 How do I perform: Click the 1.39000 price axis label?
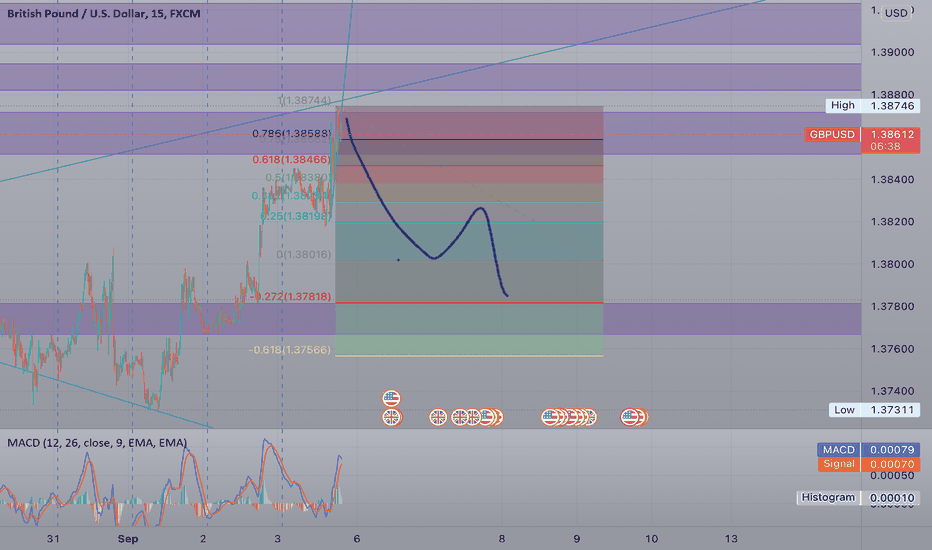(892, 52)
